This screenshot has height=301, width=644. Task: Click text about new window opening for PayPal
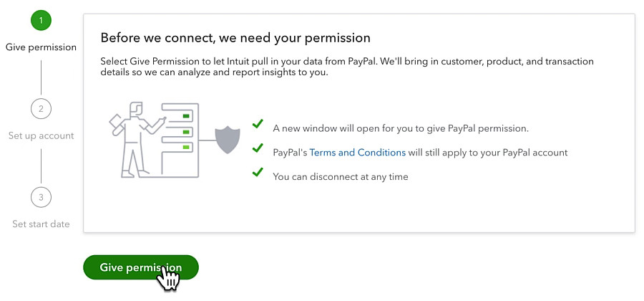tap(401, 128)
